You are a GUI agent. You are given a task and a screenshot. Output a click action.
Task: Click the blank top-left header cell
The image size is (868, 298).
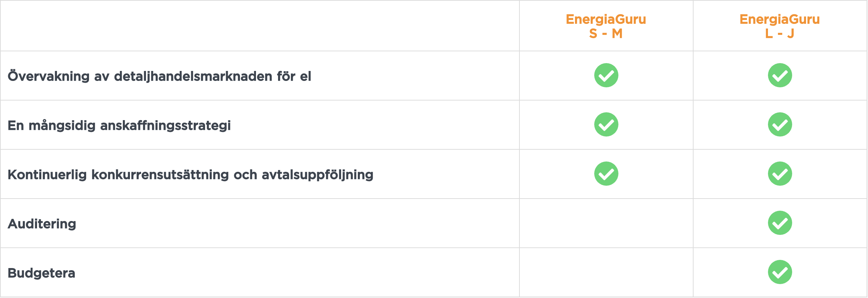point(260,26)
